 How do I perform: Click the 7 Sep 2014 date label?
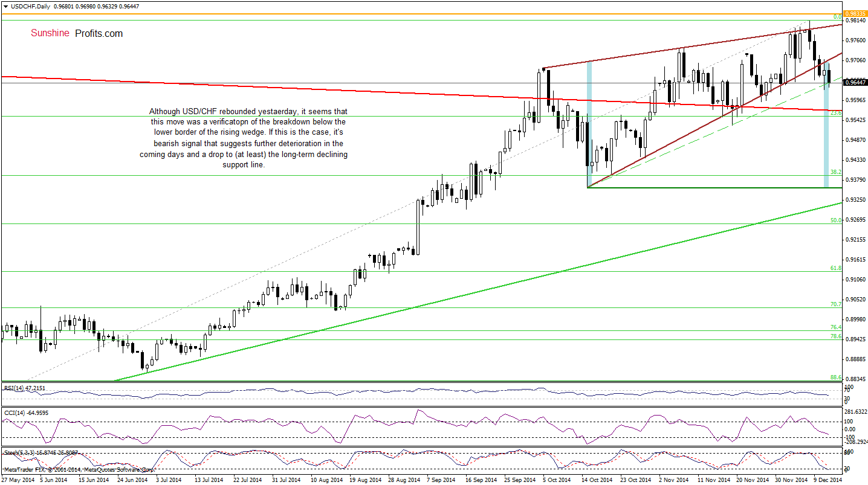(x=441, y=480)
